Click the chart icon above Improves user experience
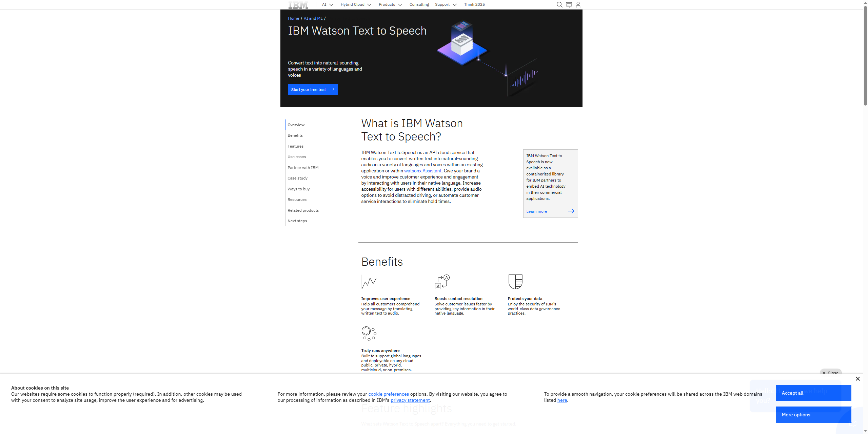This screenshot has height=434, width=868. tap(369, 282)
